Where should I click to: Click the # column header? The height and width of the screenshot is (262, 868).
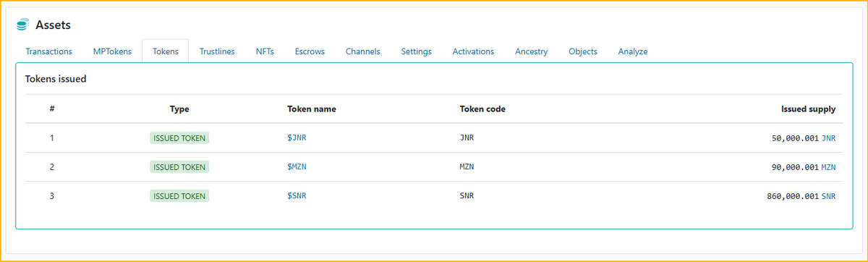(52, 109)
